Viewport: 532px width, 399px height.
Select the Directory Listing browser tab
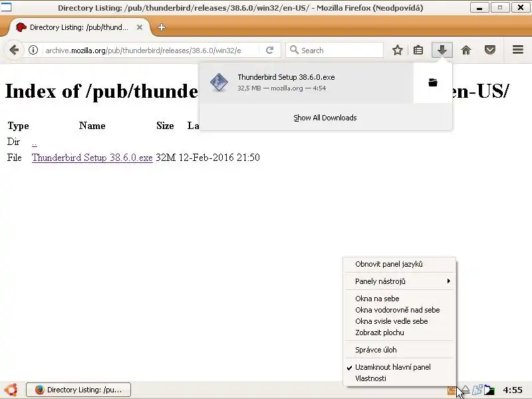click(x=79, y=27)
